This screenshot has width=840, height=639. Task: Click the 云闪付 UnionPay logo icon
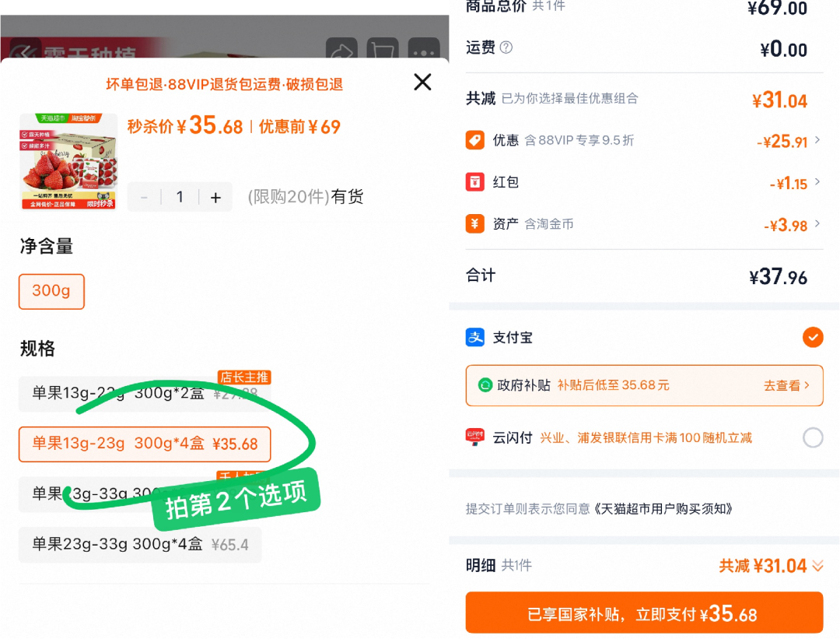(475, 437)
